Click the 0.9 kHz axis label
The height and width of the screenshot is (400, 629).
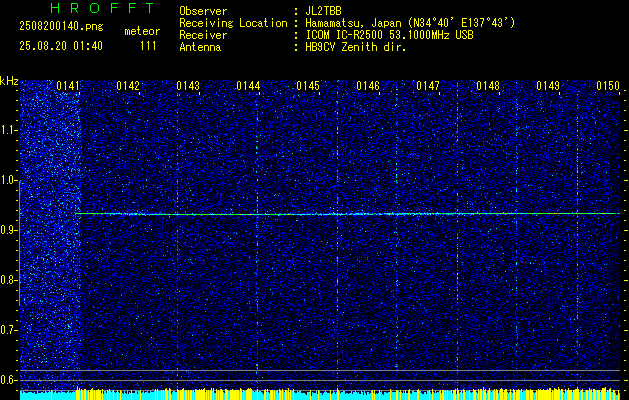pos(9,230)
